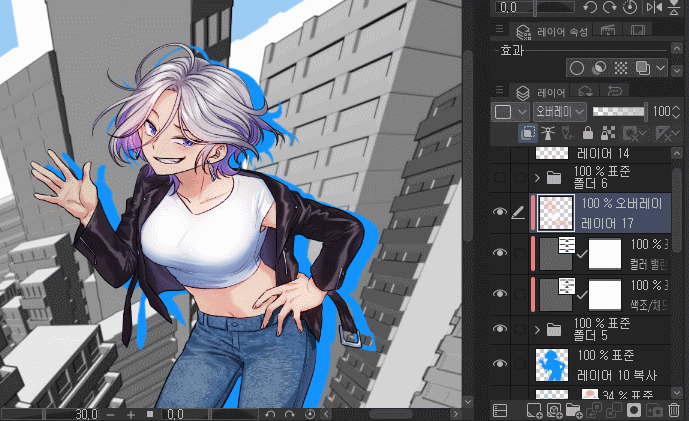Open the layer color effect dropdown arrow
689x421 pixels.
pyautogui.click(x=660, y=68)
